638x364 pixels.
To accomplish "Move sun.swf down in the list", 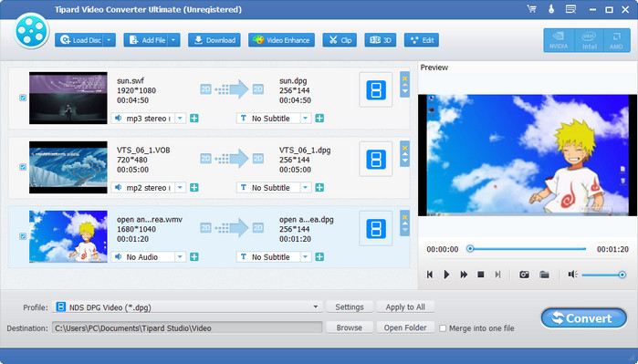I will click(x=405, y=91).
